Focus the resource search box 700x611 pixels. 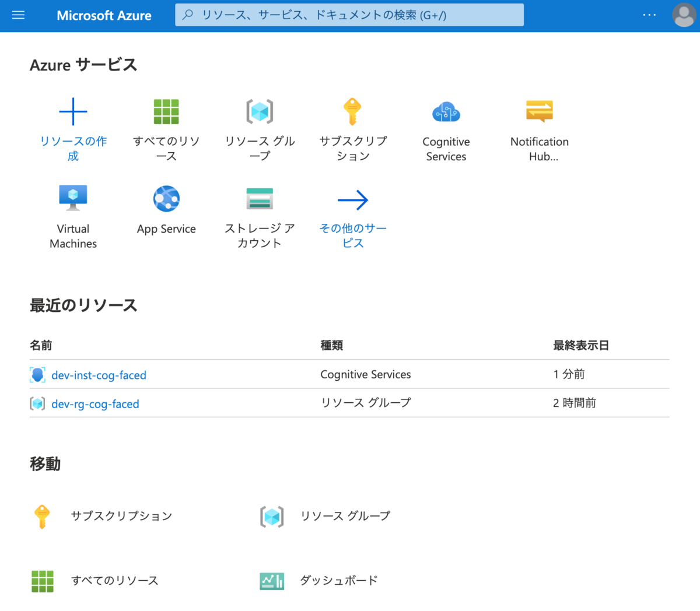pyautogui.click(x=349, y=15)
